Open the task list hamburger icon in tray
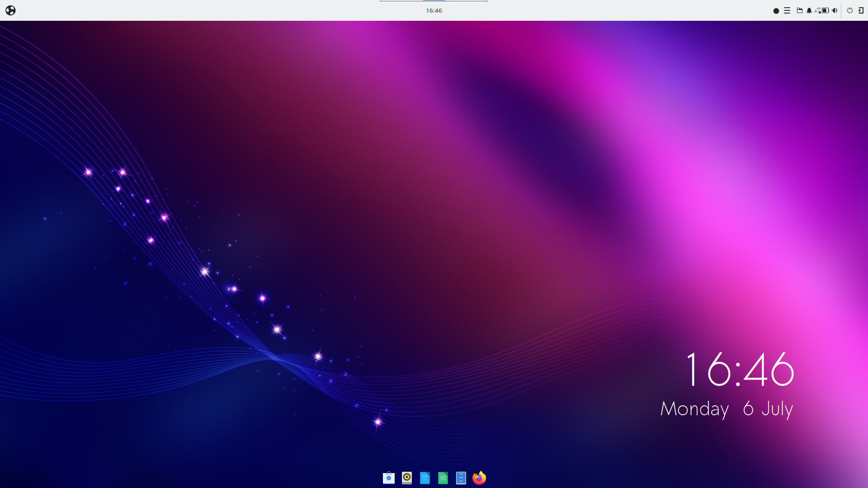The image size is (868, 488). coord(787,10)
